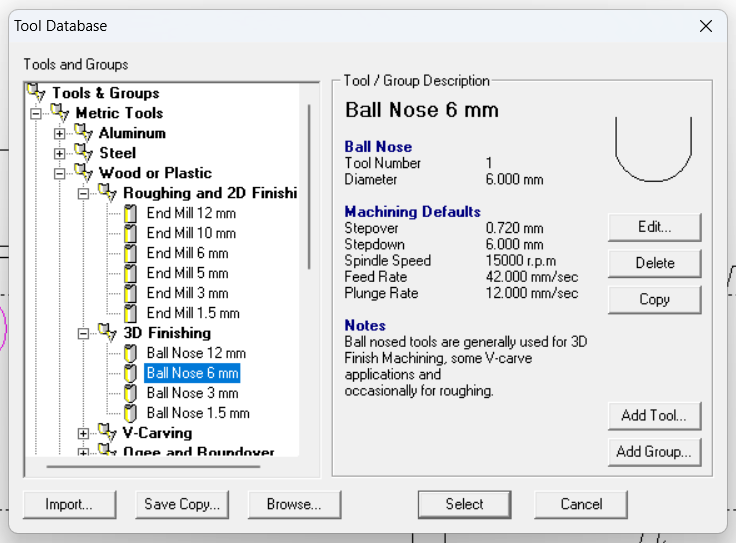Image resolution: width=736 pixels, height=543 pixels.
Task: Click the tree's horizontal scrollbar thumb
Action: [153, 467]
